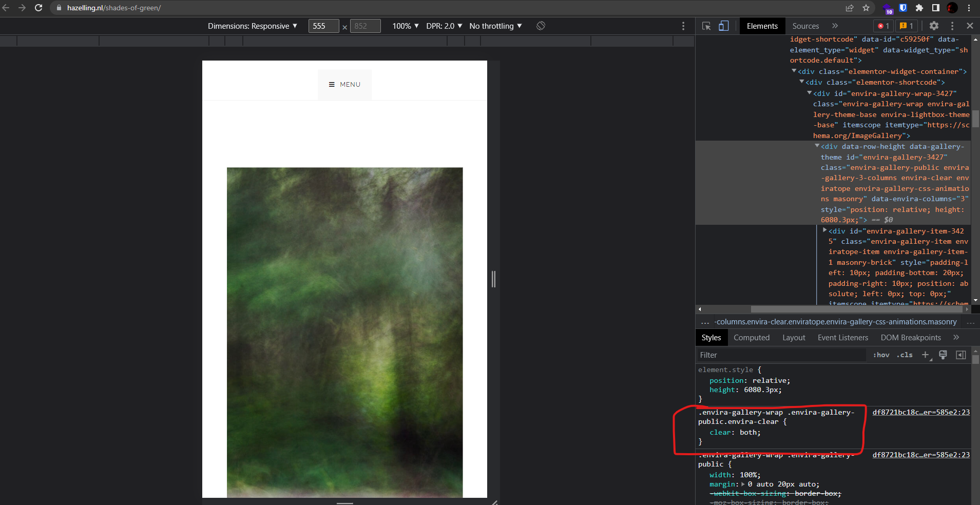Close the DevTools panel
980x505 pixels.
tap(970, 26)
